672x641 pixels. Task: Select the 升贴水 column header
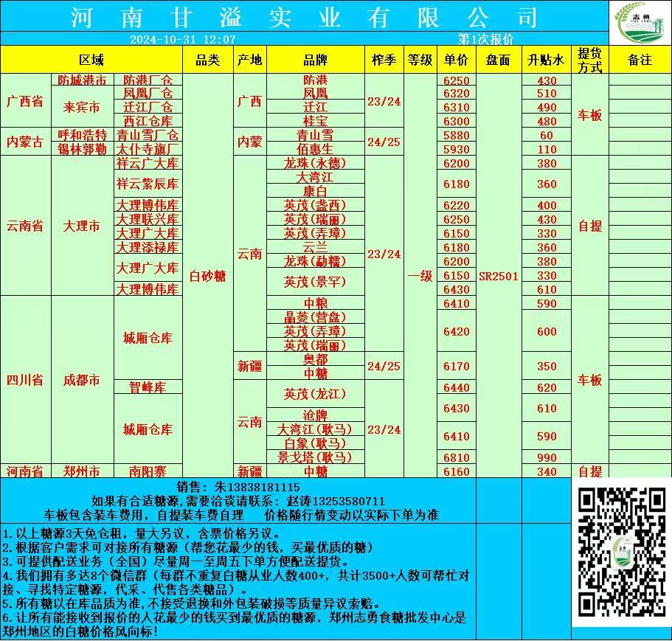pyautogui.click(x=545, y=60)
